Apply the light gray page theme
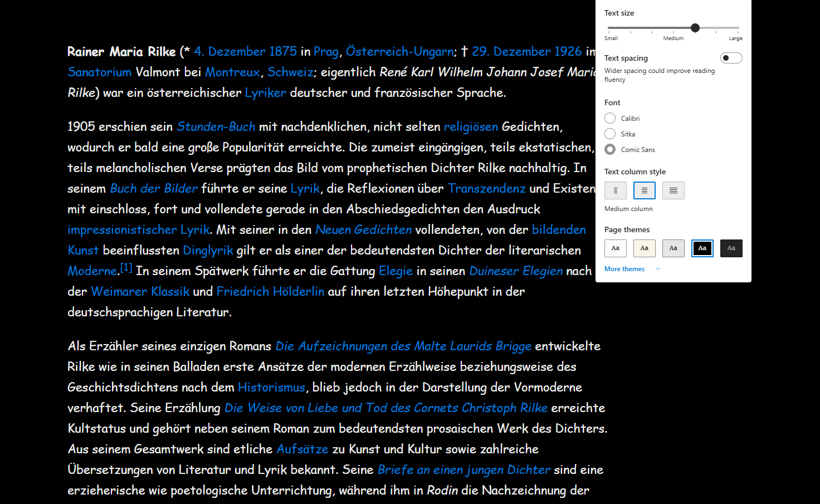Screen dimensions: 820x504 673,248
